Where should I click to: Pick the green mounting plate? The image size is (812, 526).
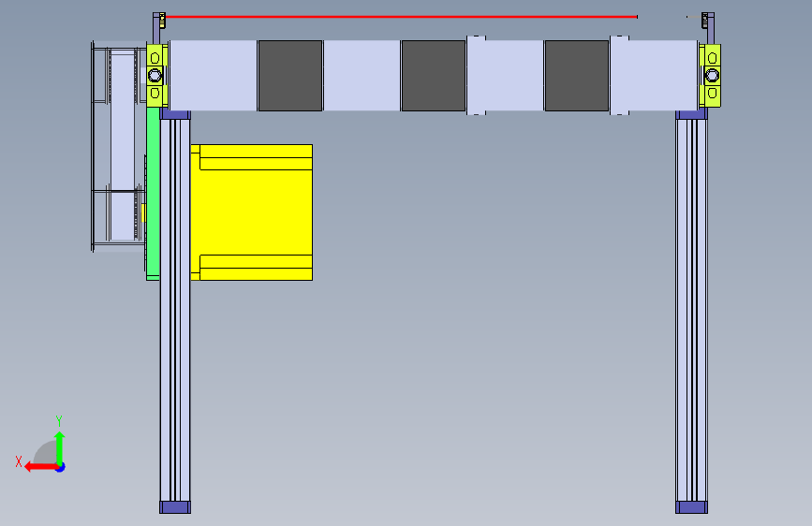coord(153,193)
